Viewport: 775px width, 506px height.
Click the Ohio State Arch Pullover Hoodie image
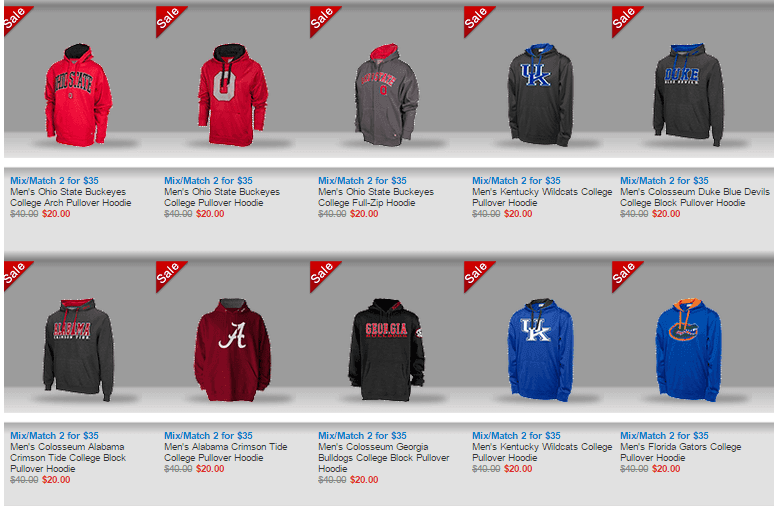pos(78,95)
